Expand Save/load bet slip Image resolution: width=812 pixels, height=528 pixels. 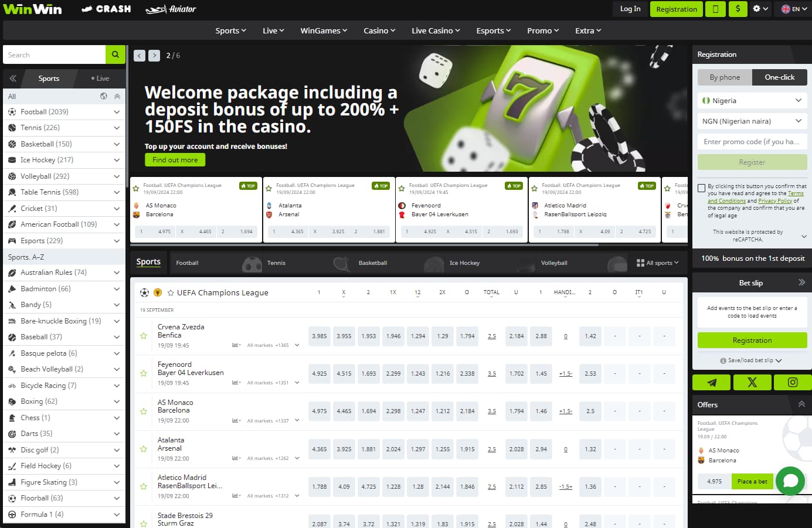751,360
